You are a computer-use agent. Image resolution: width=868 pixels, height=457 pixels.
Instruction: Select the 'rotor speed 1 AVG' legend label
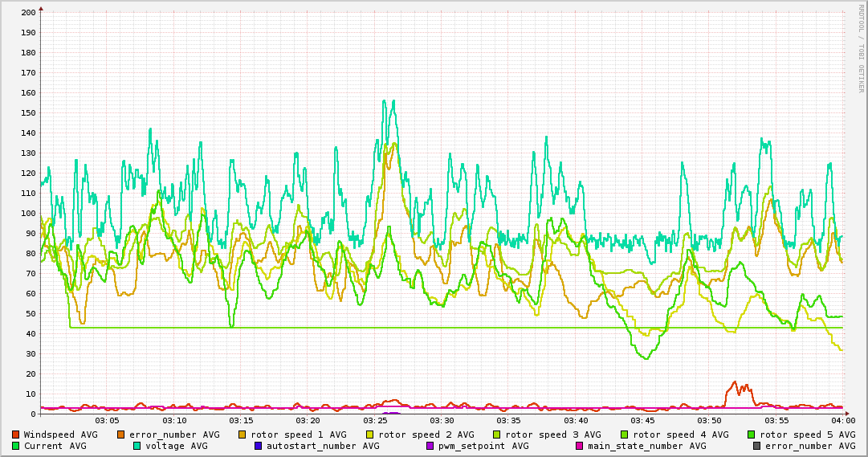pyautogui.click(x=299, y=435)
